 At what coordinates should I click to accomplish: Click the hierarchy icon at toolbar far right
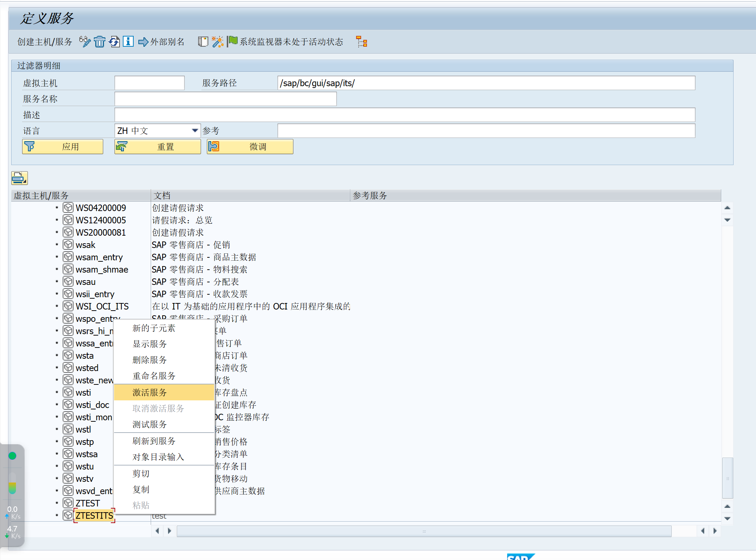click(x=361, y=42)
